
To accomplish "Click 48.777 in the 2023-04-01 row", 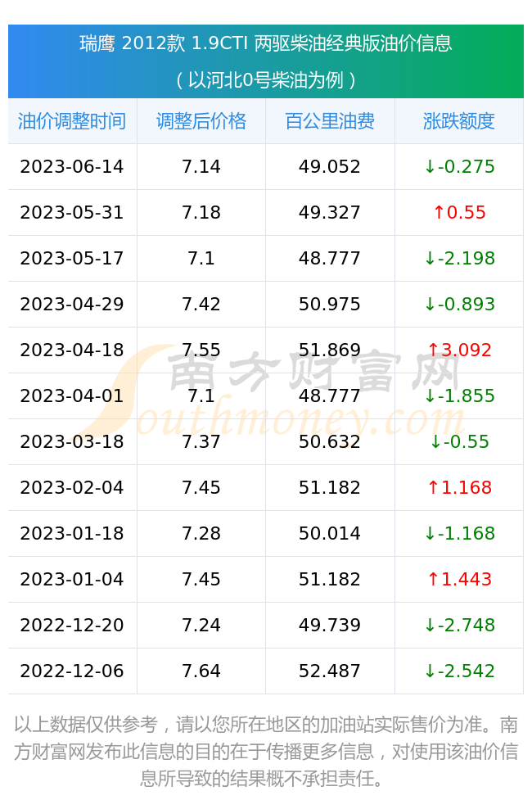I will [330, 396].
